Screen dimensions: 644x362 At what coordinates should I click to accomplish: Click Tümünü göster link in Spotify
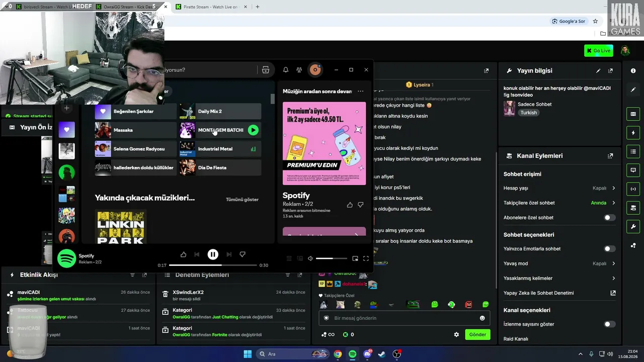(242, 200)
